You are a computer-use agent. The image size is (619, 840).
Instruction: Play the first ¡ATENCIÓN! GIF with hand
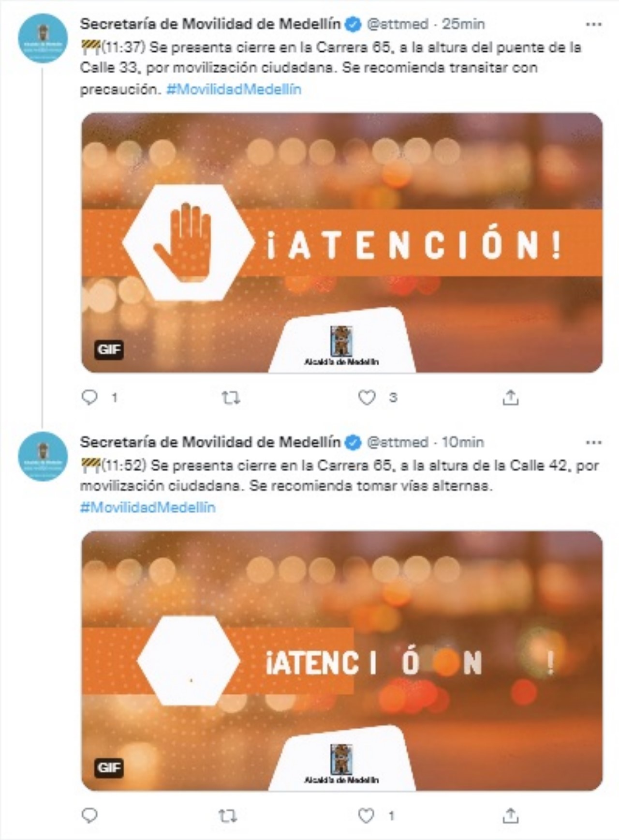341,242
